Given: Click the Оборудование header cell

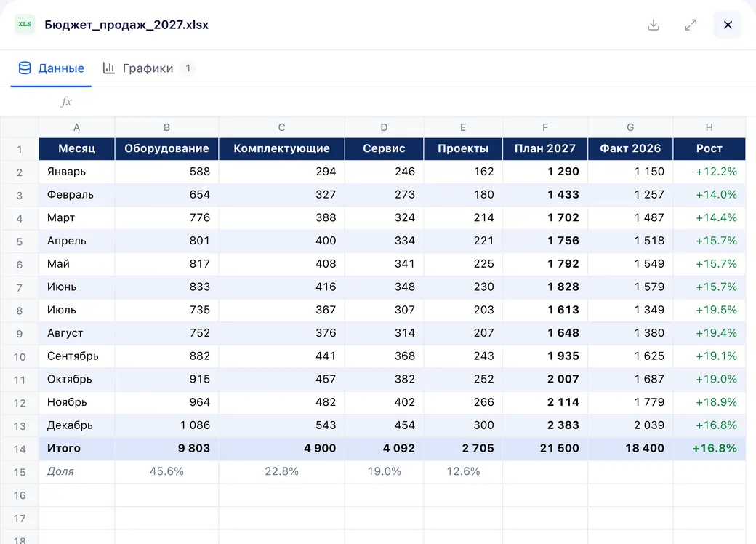Looking at the screenshot, I should coord(166,148).
